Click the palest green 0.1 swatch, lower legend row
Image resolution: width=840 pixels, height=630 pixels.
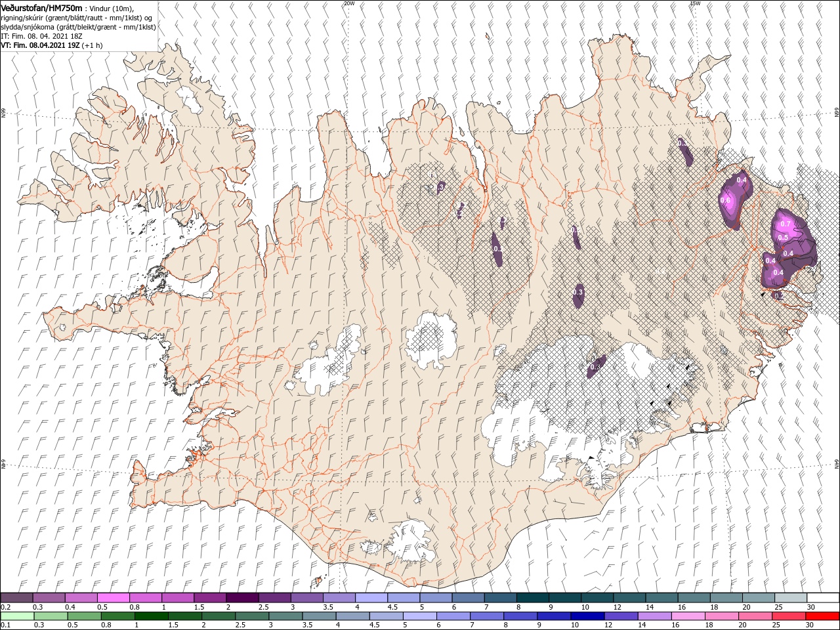pyautogui.click(x=17, y=616)
